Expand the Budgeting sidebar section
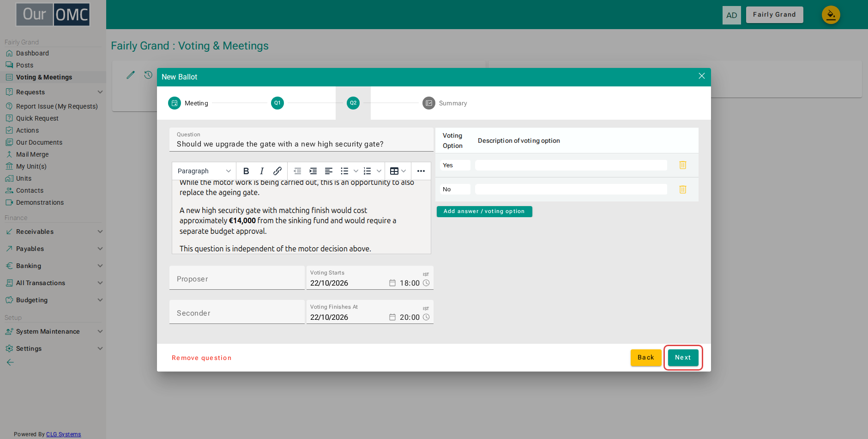The height and width of the screenshot is (439, 868). point(53,300)
